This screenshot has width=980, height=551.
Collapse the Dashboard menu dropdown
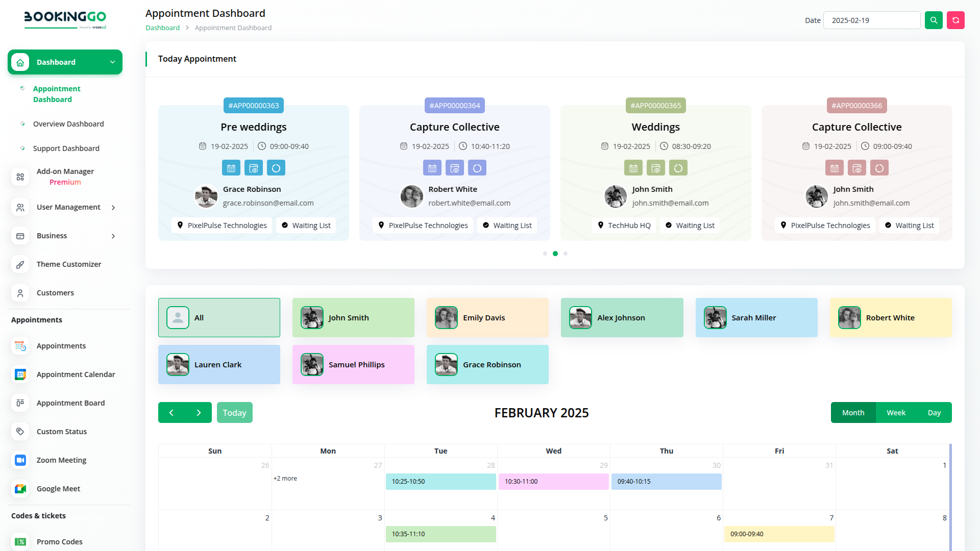[112, 62]
